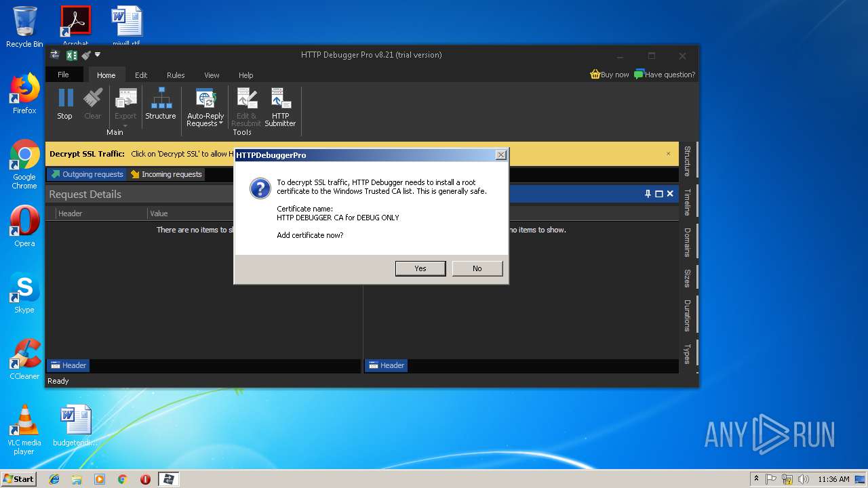Maximize the right details panel

(x=658, y=194)
